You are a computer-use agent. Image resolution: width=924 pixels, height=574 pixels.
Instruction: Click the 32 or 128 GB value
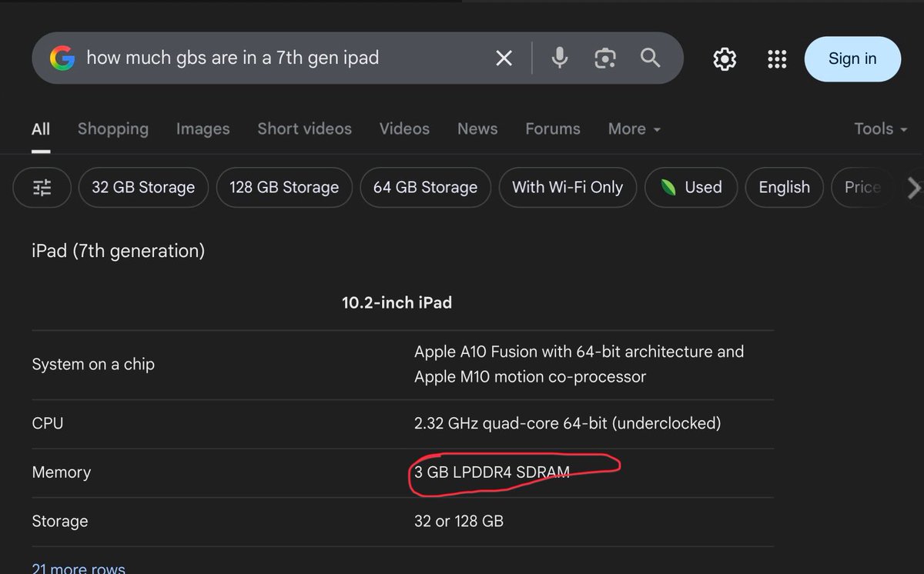[459, 521]
